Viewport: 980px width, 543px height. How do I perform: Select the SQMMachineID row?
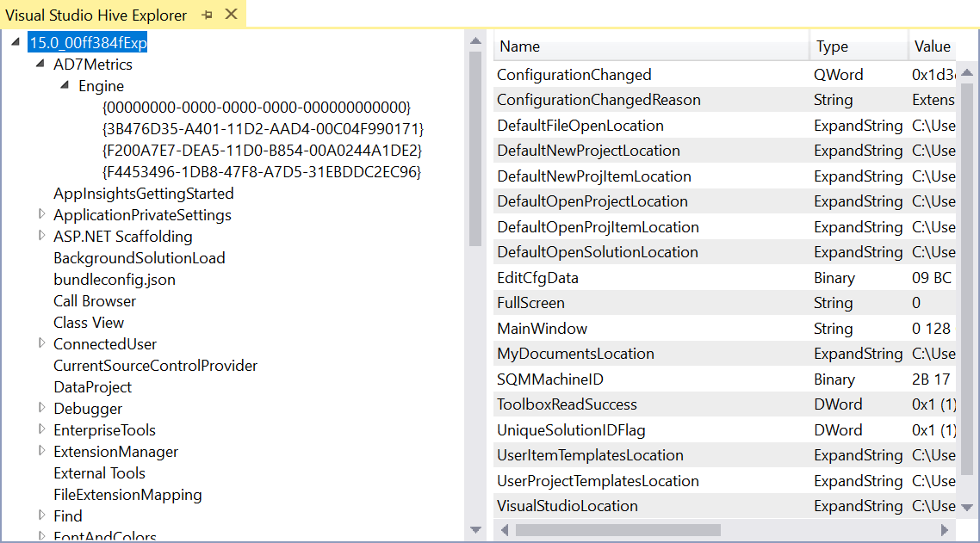click(725, 379)
